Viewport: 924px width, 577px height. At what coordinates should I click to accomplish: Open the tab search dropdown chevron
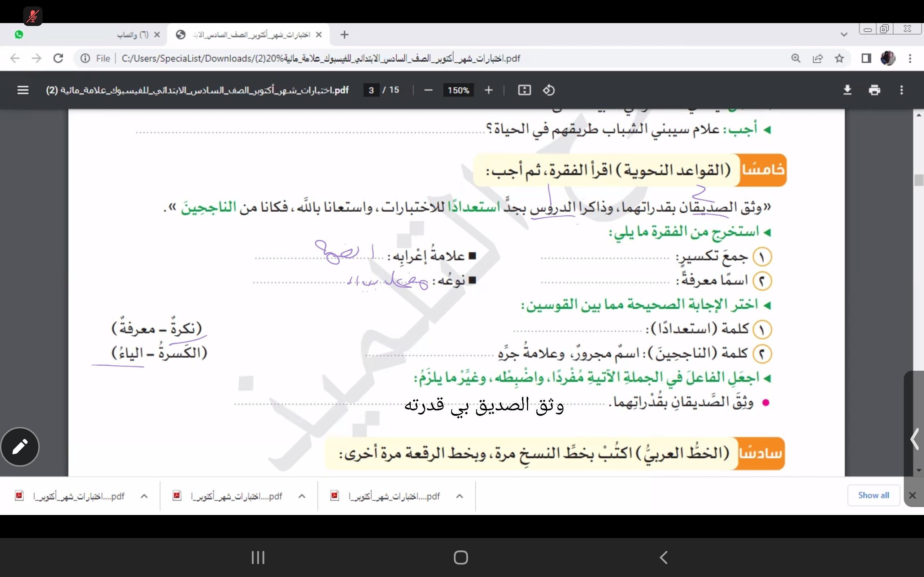click(x=844, y=35)
